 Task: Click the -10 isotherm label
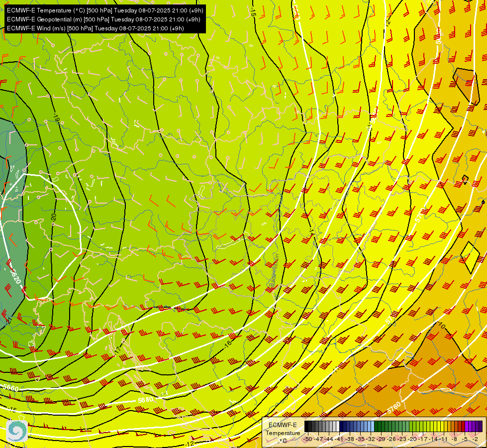point(441,326)
